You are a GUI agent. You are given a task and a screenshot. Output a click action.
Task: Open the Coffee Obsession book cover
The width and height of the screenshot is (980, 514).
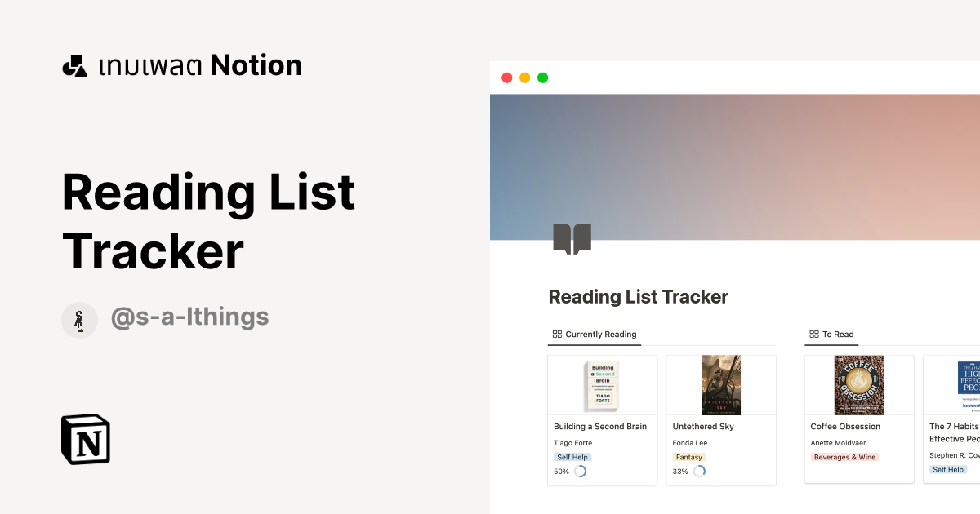coord(859,384)
